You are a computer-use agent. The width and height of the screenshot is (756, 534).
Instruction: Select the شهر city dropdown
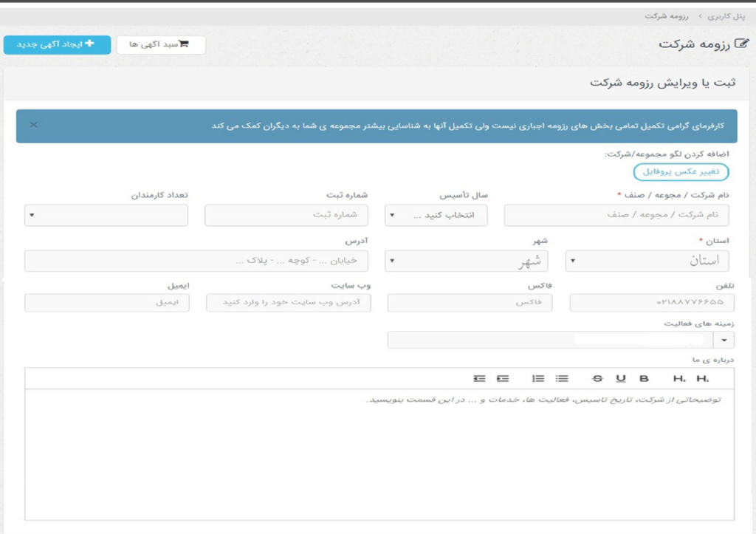pos(468,261)
